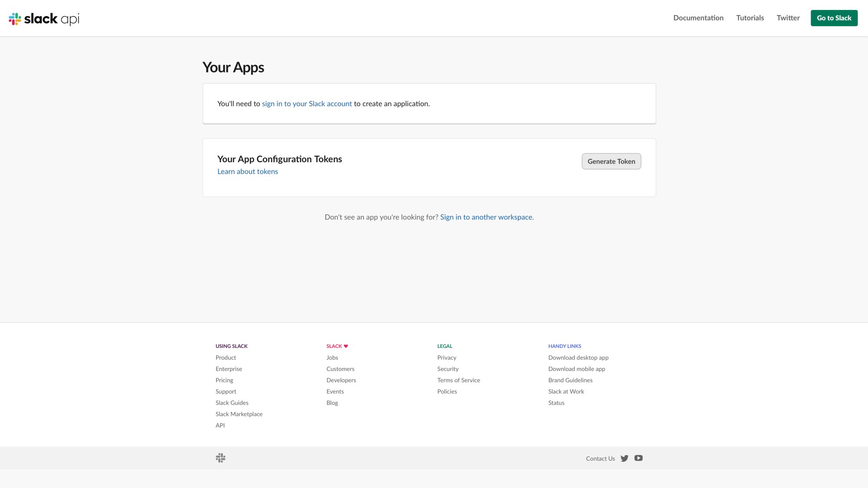Open Slack's Twitter via the bird icon

point(624,458)
